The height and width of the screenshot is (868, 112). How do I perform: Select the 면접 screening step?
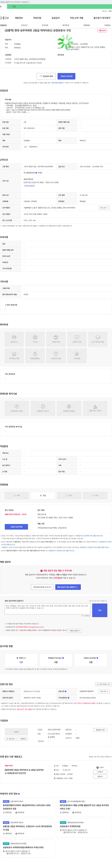click(x=43, y=495)
